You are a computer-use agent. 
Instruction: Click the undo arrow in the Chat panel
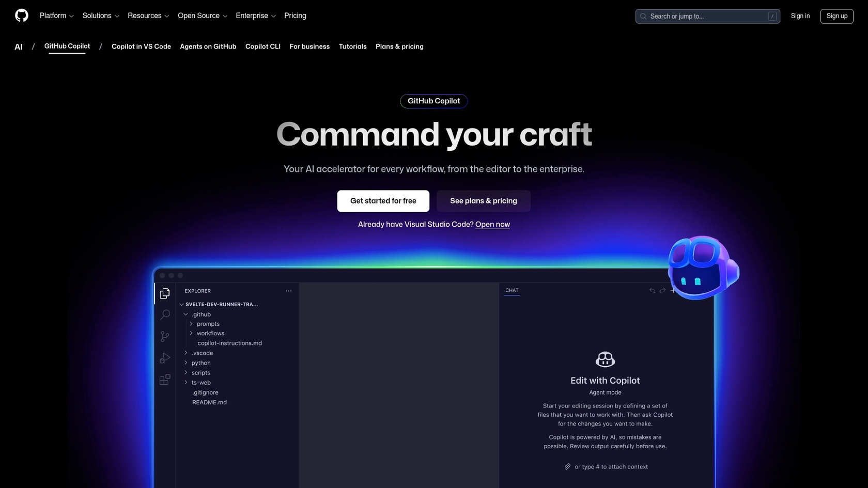click(x=652, y=290)
